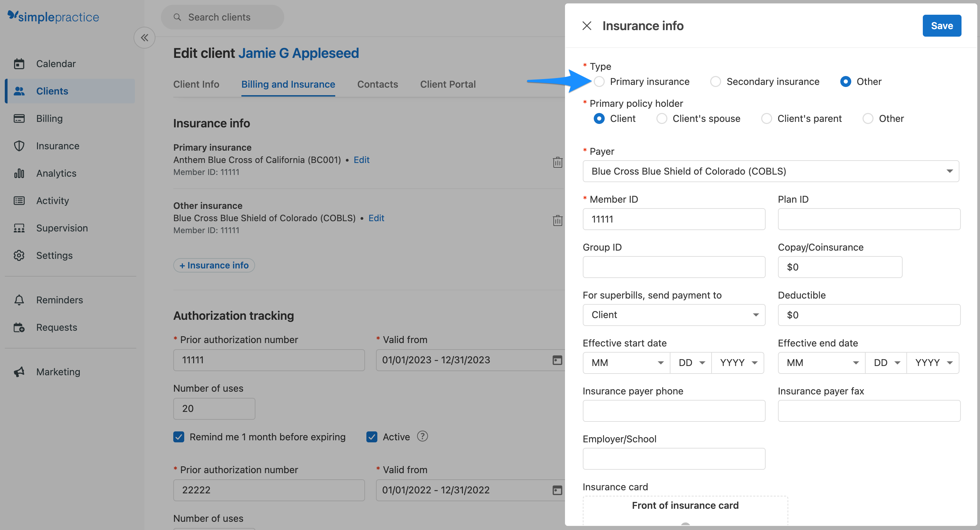980x530 pixels.
Task: Click the Front of insurance card upload area
Action: [x=685, y=510]
